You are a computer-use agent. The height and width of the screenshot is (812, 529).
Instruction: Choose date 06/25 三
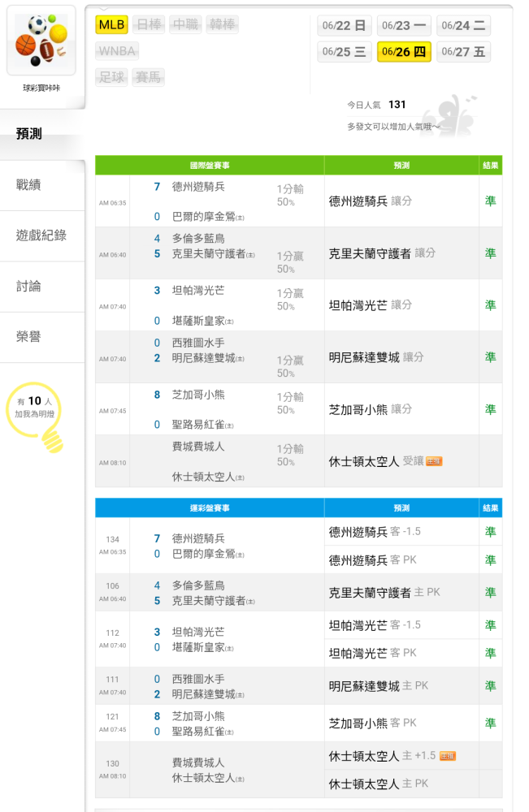pos(344,52)
